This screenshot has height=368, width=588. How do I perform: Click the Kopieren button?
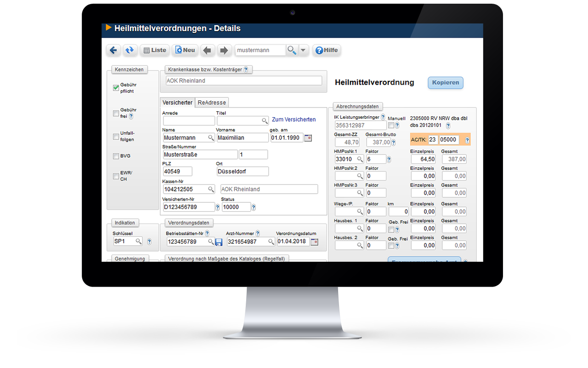pos(445,83)
